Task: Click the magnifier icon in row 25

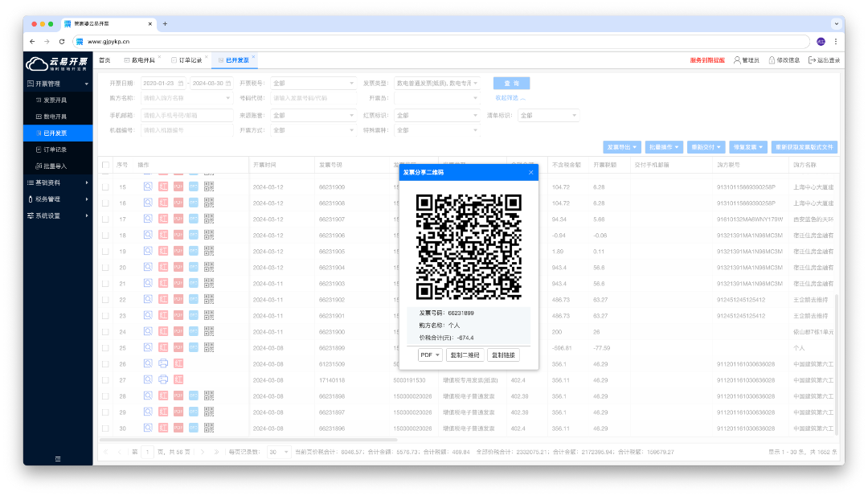Action: pyautogui.click(x=148, y=347)
